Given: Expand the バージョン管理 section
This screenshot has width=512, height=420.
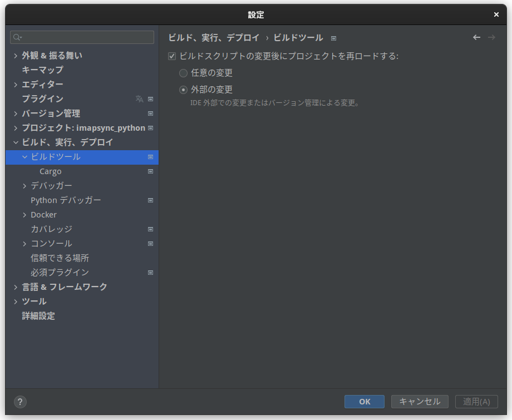Looking at the screenshot, I should [16, 113].
